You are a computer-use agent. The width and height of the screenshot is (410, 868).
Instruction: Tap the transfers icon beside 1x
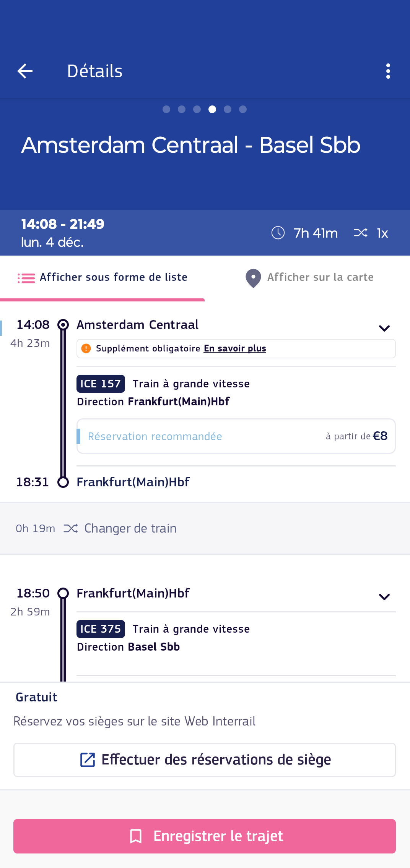coord(361,233)
